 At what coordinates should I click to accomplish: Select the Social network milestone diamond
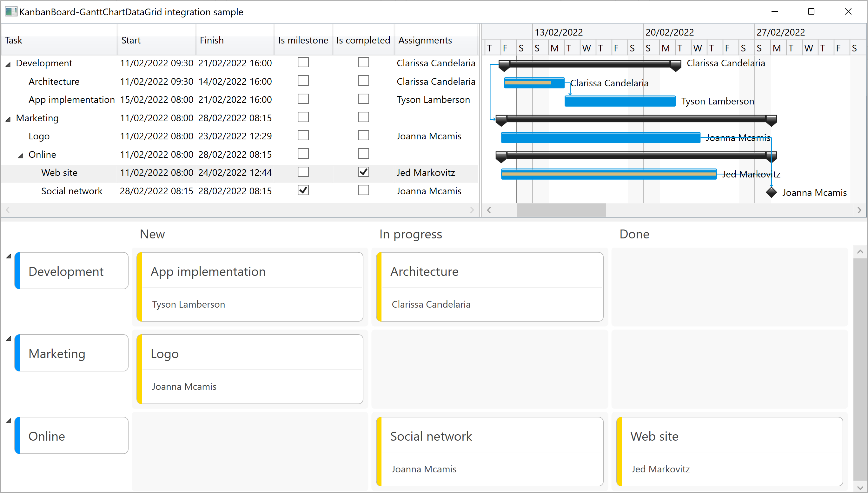pyautogui.click(x=772, y=192)
